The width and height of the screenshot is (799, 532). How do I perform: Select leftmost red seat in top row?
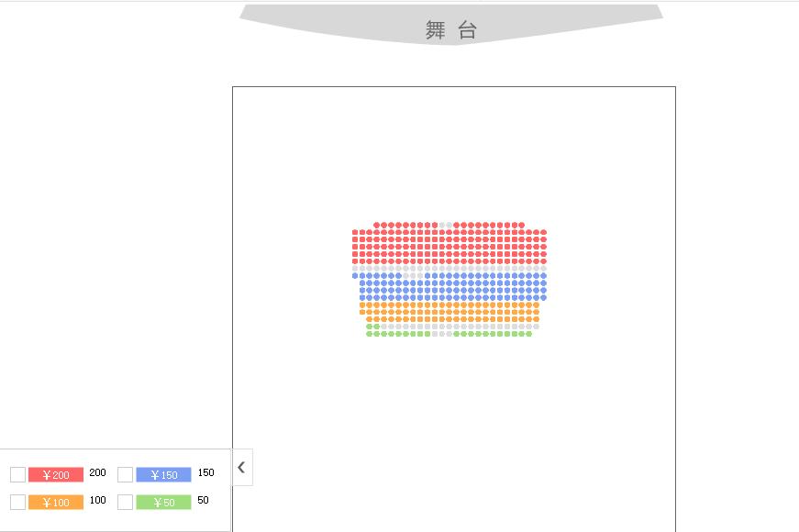tap(376, 225)
